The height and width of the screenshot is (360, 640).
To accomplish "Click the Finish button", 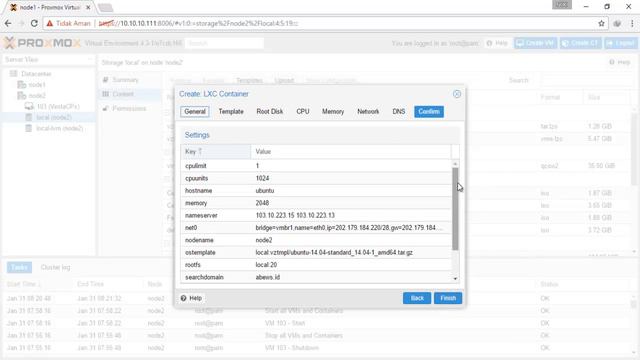I will (448, 298).
